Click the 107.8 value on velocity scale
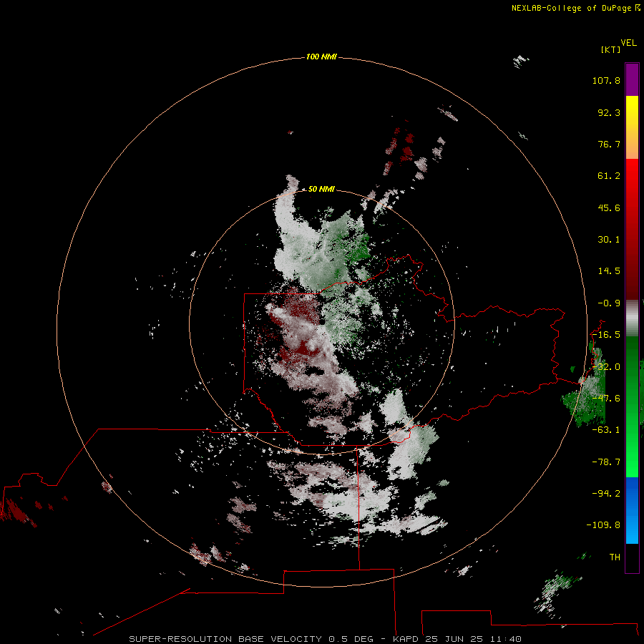This screenshot has width=644, height=644. click(x=606, y=80)
